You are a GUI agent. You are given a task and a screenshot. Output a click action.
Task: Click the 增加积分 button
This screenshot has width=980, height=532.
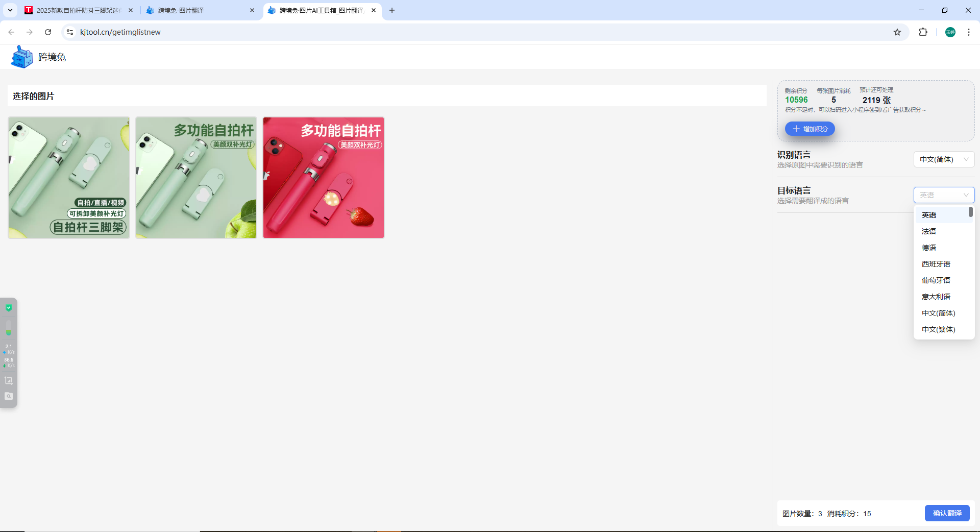pos(810,129)
